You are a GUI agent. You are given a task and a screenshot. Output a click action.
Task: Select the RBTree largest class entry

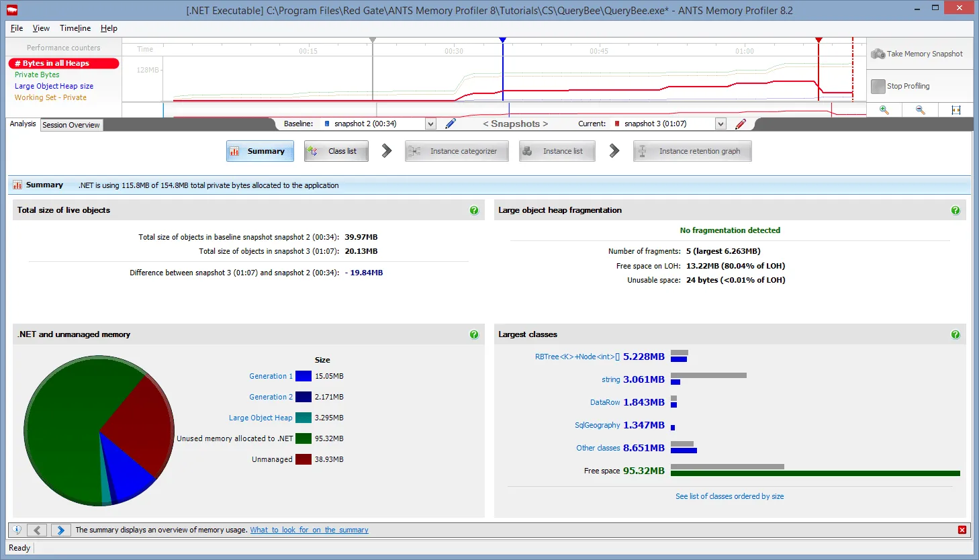coord(575,357)
